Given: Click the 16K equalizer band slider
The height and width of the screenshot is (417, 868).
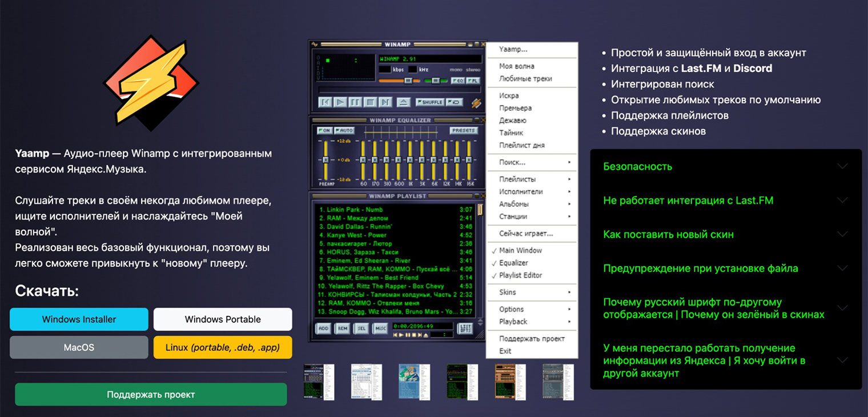Looking at the screenshot, I should pyautogui.click(x=470, y=159).
